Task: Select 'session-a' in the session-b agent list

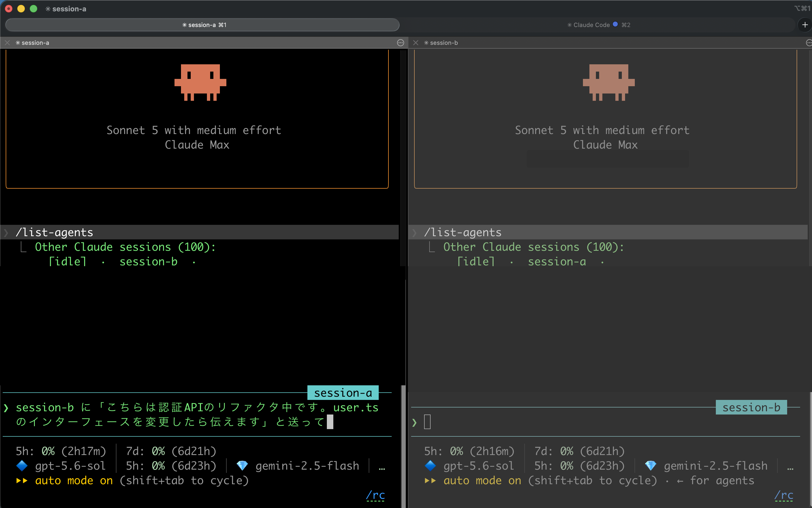Action: [x=557, y=262]
